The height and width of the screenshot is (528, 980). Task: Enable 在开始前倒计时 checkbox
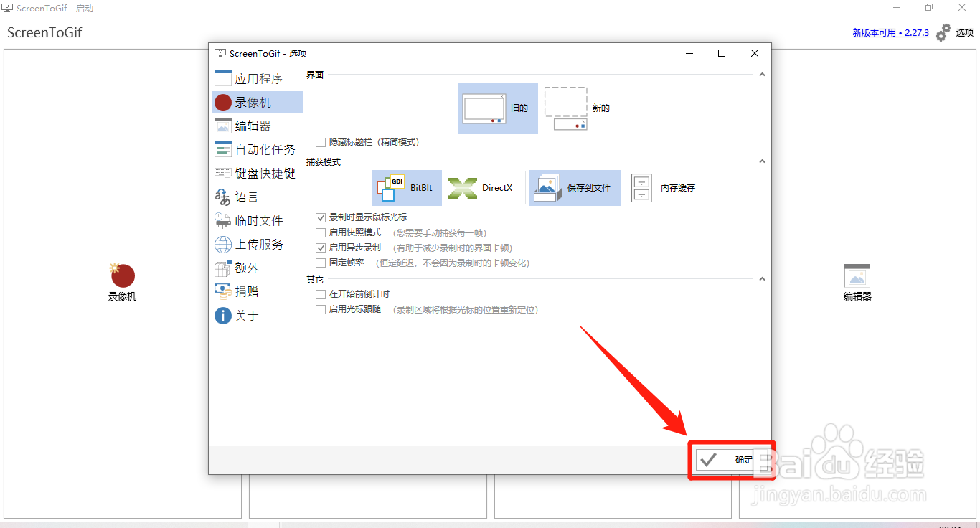tap(321, 295)
